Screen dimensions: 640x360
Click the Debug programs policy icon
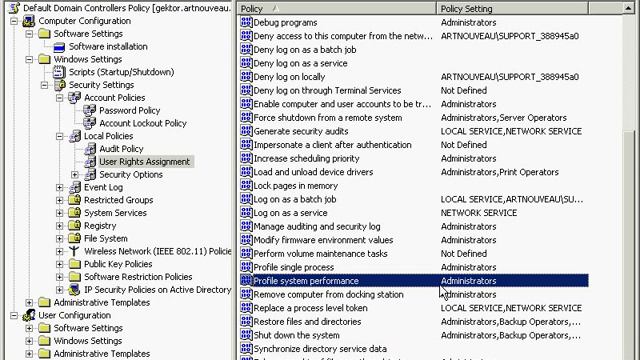tap(246, 22)
